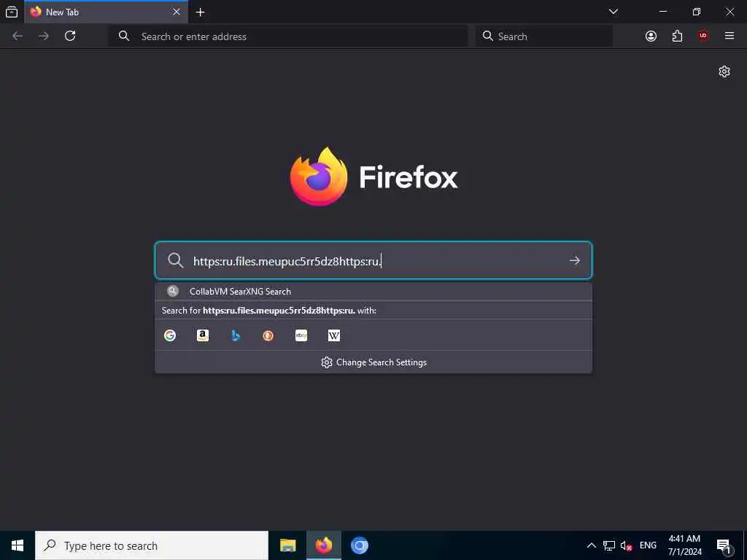Open the Extensions puzzle icon
Screen dimensions: 747x560
click(677, 36)
